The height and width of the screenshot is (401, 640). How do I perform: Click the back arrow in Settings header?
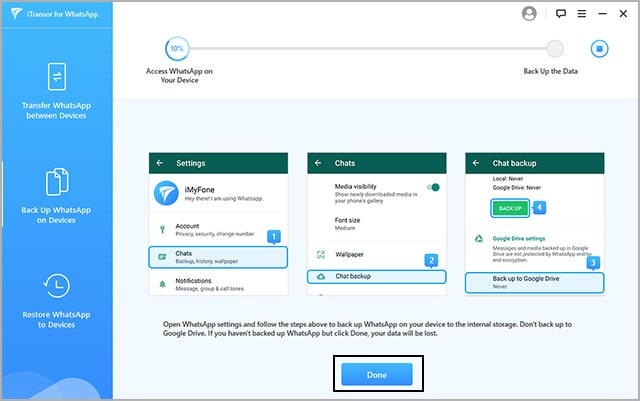(x=160, y=163)
